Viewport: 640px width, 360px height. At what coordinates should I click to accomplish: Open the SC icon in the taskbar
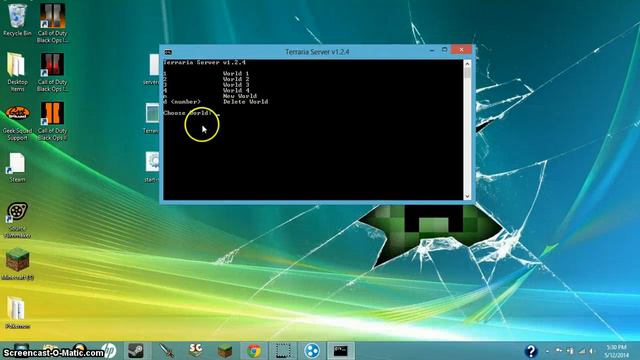click(x=196, y=351)
